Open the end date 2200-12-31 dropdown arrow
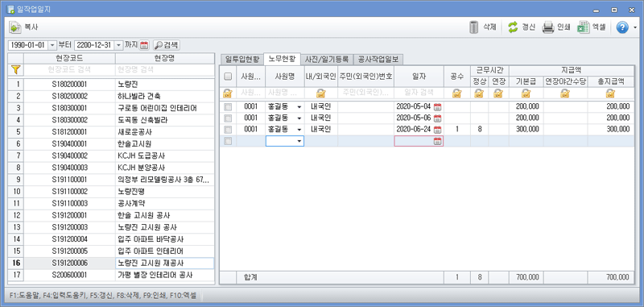This screenshot has height=307, width=644. pos(118,45)
